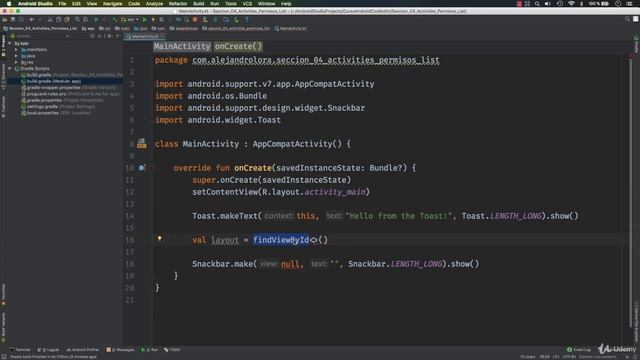Switch to the MainActivity.kt editor tab

click(x=144, y=36)
